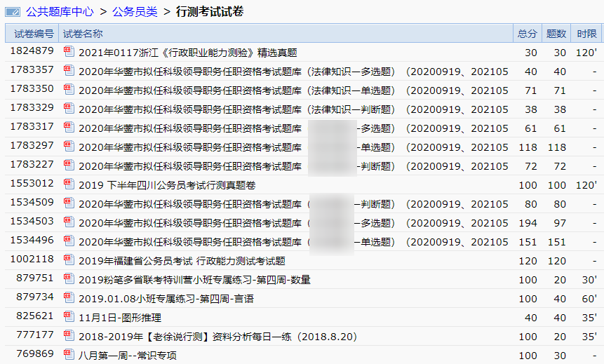Select paper number 825621
Screen dimensions: 604x364
point(34,315)
